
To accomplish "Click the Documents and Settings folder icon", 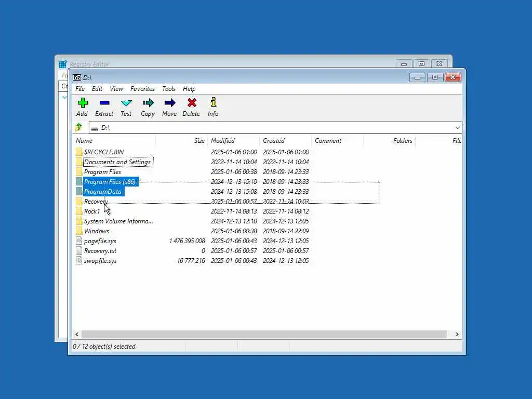I will tap(79, 162).
